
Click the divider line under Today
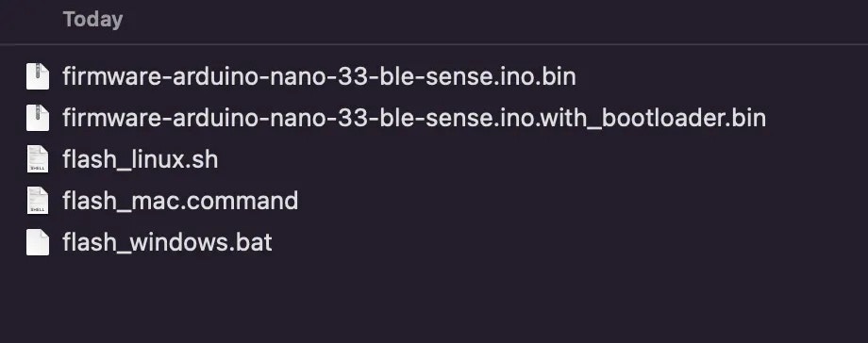[434, 43]
